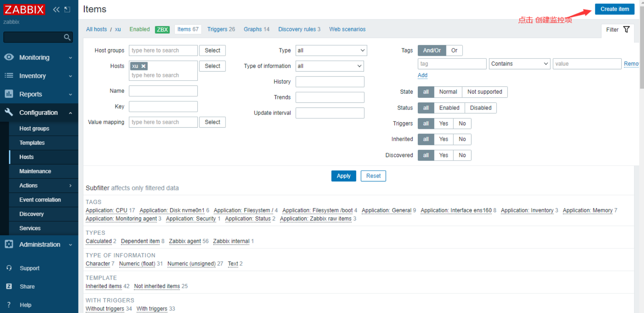Open the Type of information dropdown
This screenshot has width=644, height=313.
[330, 66]
